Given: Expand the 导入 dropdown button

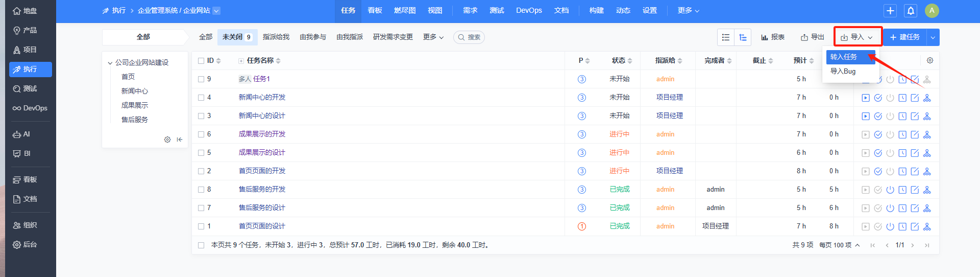Looking at the screenshot, I should (857, 37).
